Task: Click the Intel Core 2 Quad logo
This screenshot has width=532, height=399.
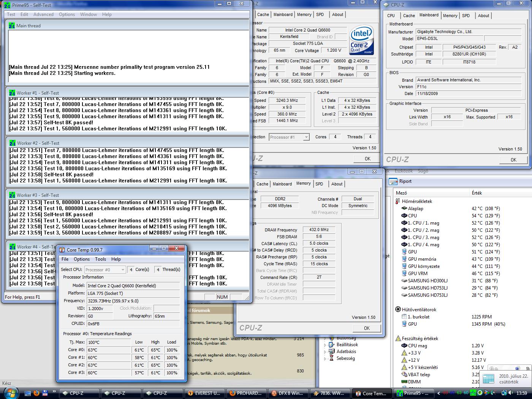Action: (x=362, y=40)
